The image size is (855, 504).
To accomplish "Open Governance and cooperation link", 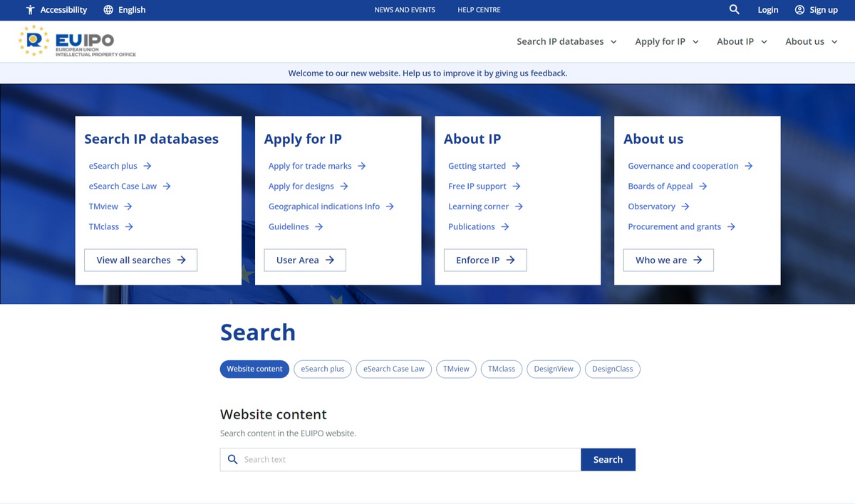I will click(x=690, y=166).
